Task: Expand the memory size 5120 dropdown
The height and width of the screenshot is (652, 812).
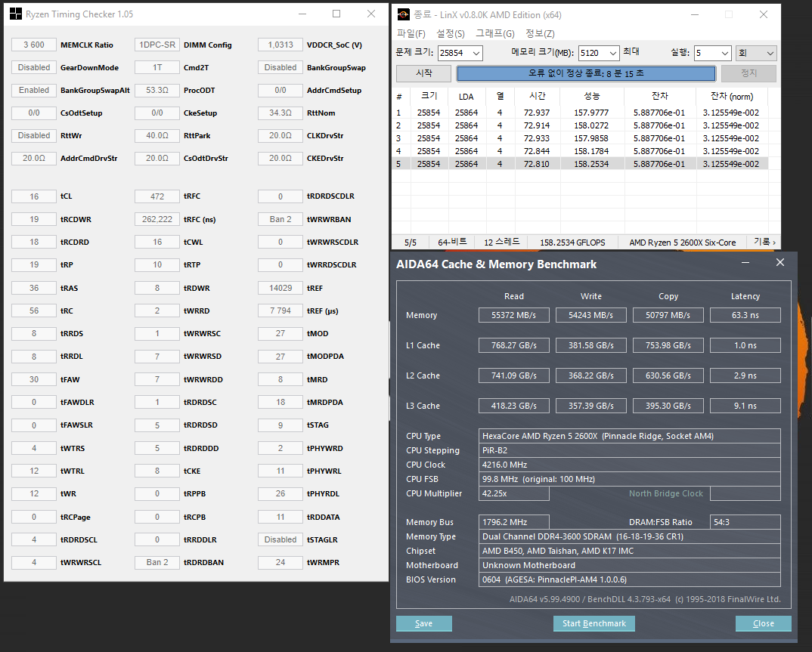Action: [613, 54]
